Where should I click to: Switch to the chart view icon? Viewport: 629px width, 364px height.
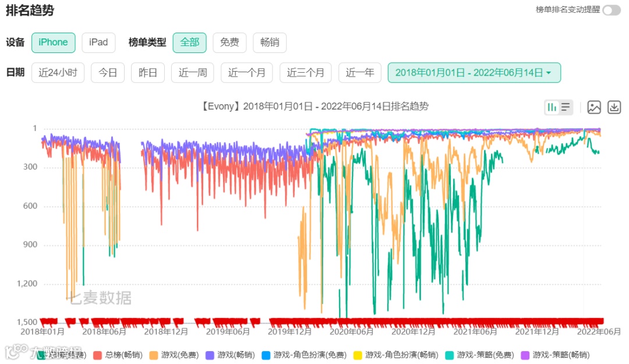pyautogui.click(x=552, y=107)
